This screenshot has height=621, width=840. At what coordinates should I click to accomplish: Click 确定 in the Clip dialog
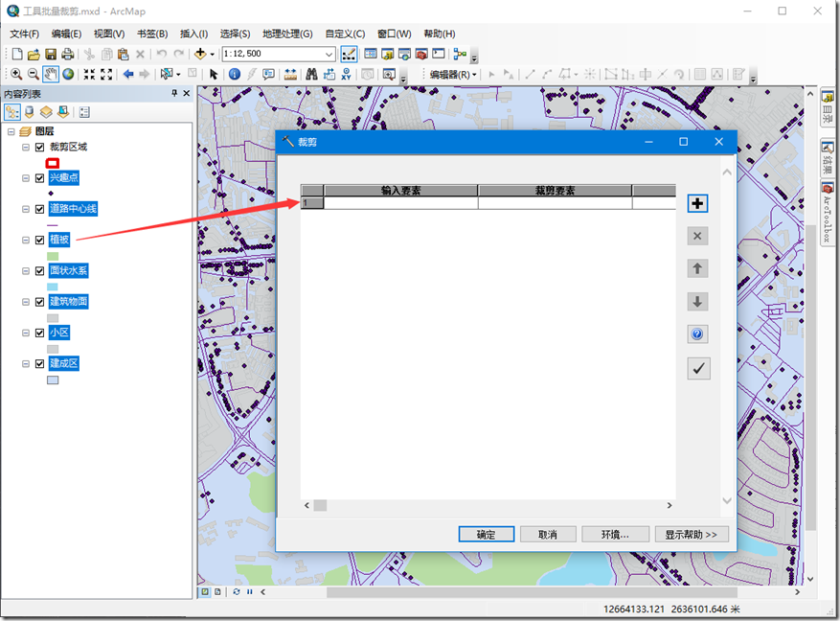point(487,534)
